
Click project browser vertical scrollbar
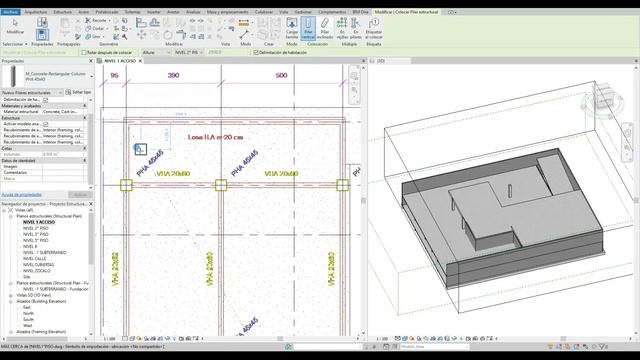pyautogui.click(x=91, y=237)
